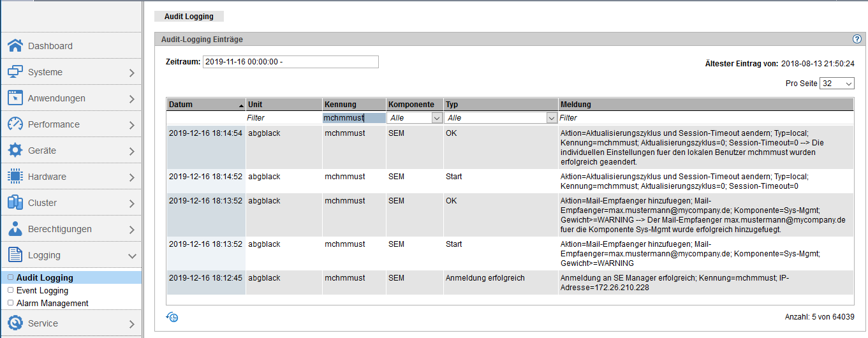Open the Dashboard house icon
This screenshot has height=338, width=868.
pos(15,46)
